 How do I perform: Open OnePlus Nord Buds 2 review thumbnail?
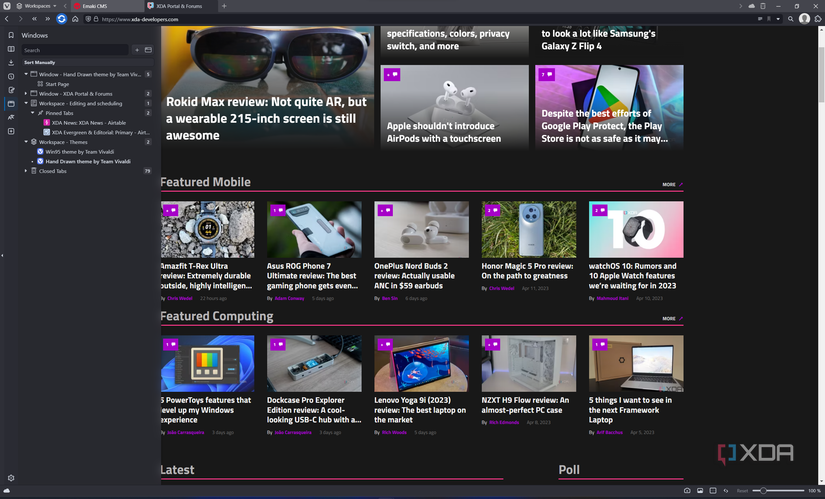(x=421, y=229)
